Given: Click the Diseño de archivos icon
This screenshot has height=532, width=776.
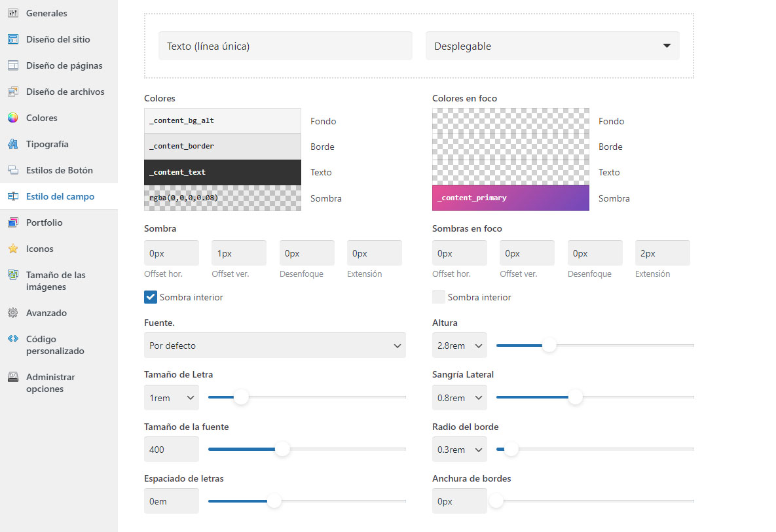Looking at the screenshot, I should coord(13,92).
